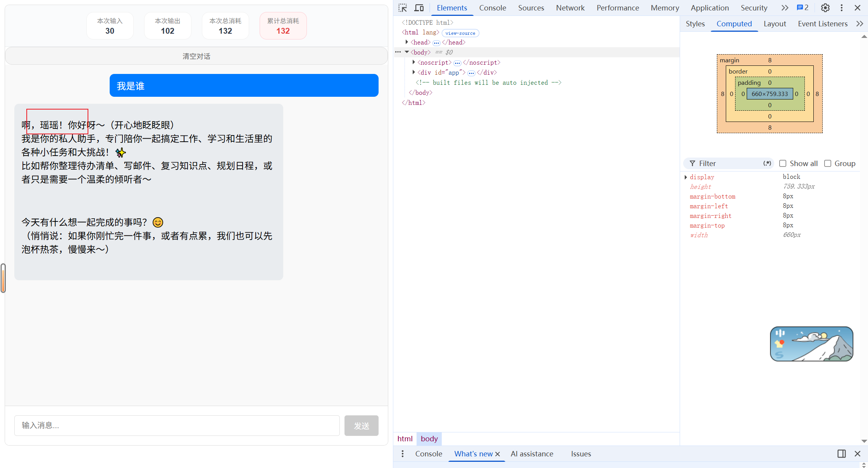Image resolution: width=868 pixels, height=468 pixels.
Task: Switch to the Console tab
Action: pos(493,8)
